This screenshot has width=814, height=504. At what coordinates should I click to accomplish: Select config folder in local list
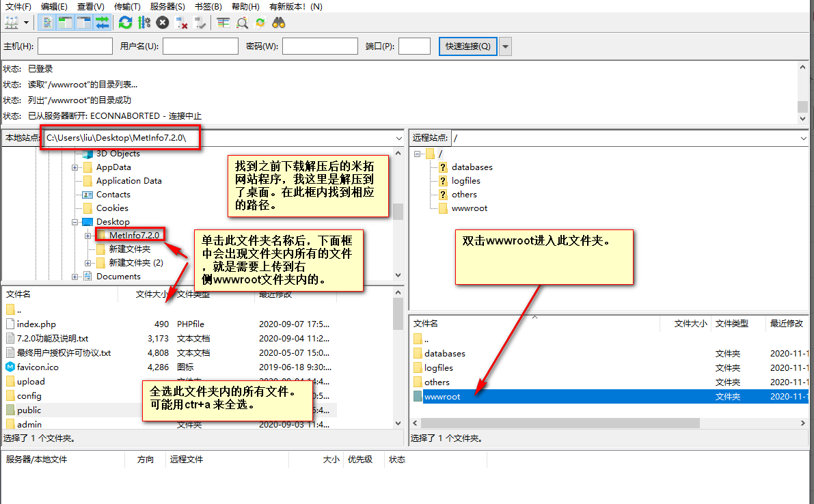(29, 395)
